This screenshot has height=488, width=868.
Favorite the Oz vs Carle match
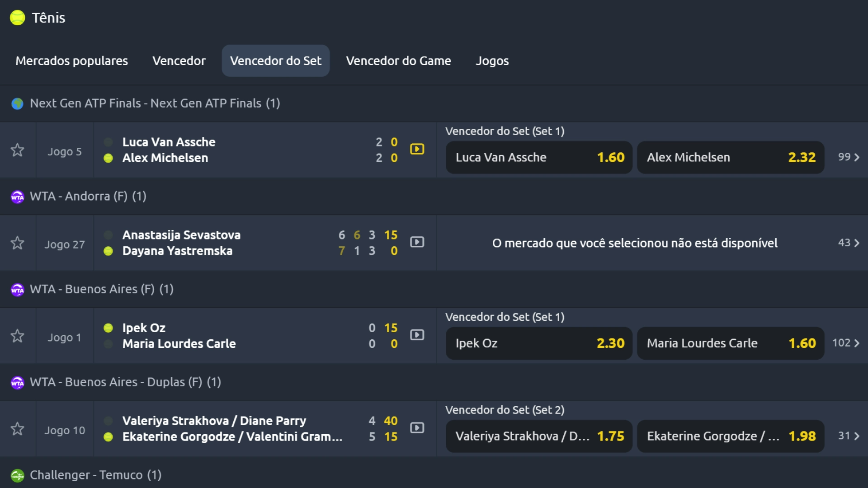[x=17, y=336]
